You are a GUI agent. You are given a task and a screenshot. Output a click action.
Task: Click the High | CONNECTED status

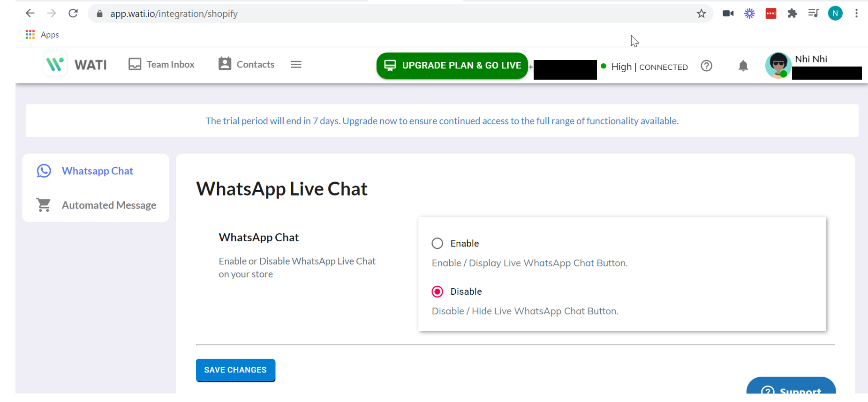coord(644,67)
